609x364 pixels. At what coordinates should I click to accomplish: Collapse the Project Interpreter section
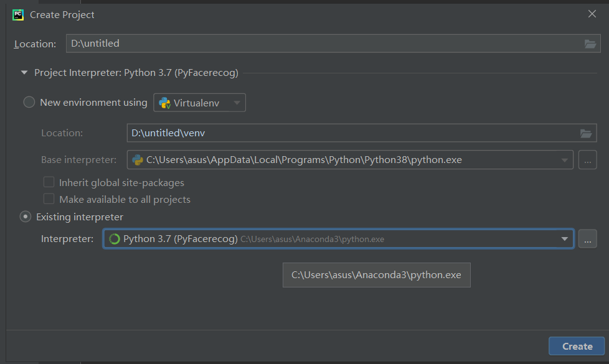[x=24, y=72]
